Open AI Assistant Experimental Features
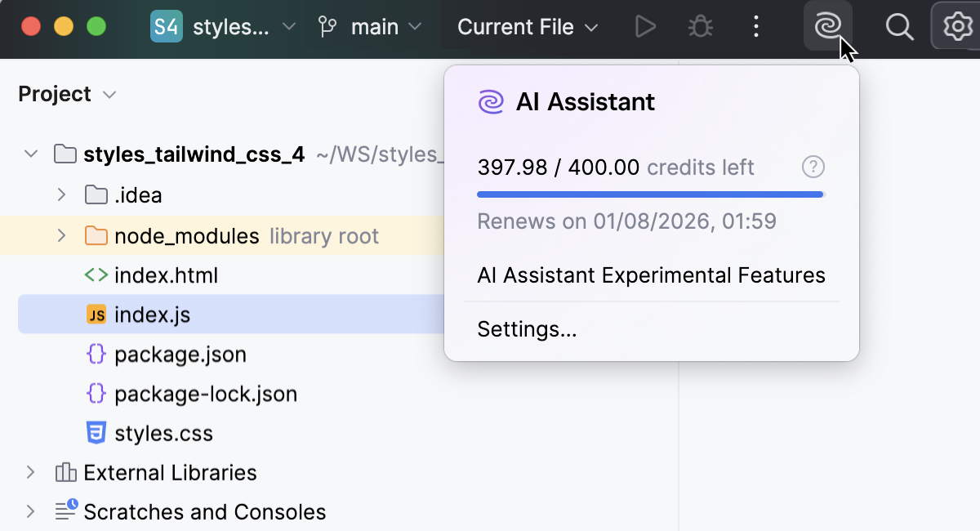 pyautogui.click(x=651, y=275)
